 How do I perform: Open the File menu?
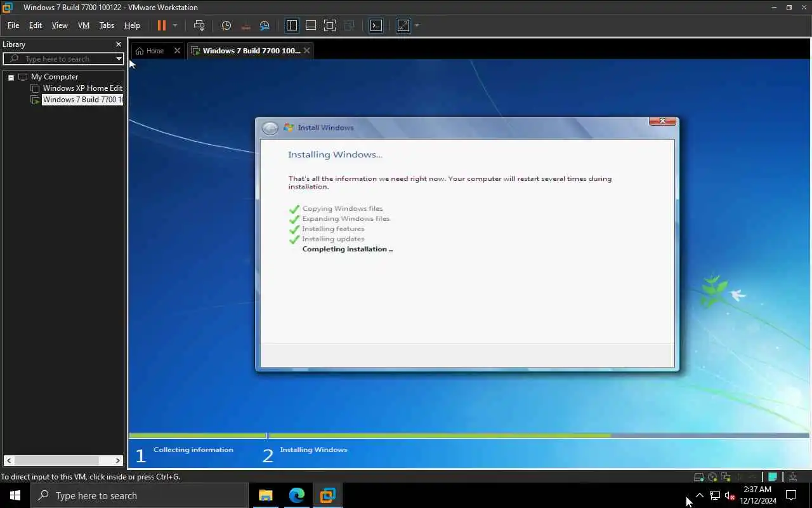click(13, 25)
